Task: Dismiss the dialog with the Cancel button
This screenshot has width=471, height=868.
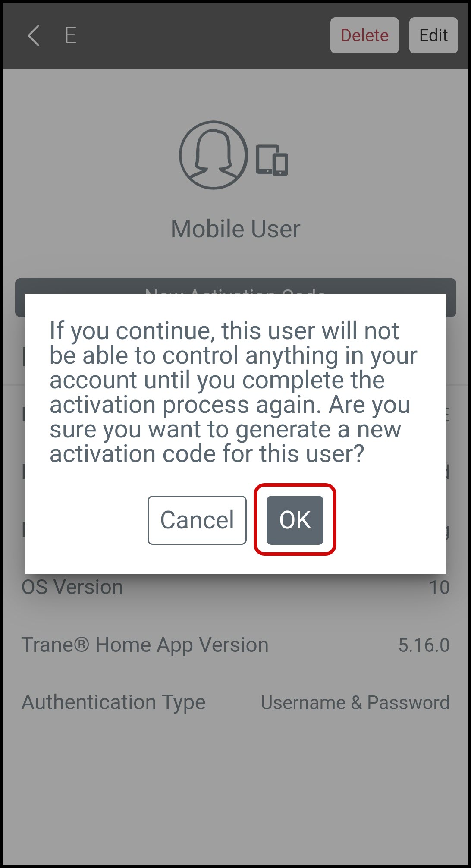Action: [x=197, y=520]
